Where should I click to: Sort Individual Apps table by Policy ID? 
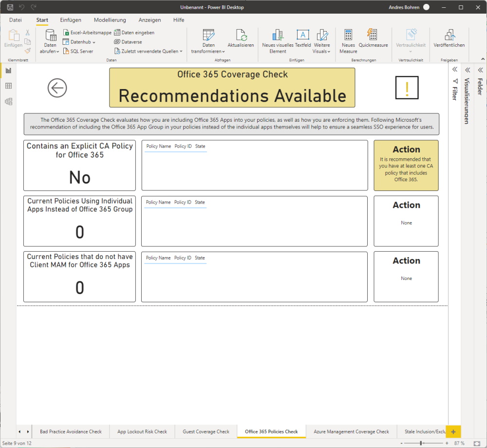coord(183,202)
